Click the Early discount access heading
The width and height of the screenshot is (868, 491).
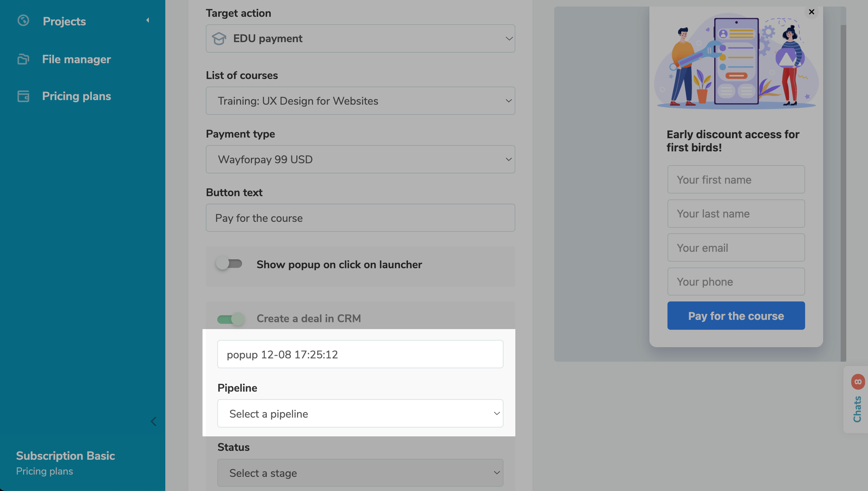(x=733, y=141)
